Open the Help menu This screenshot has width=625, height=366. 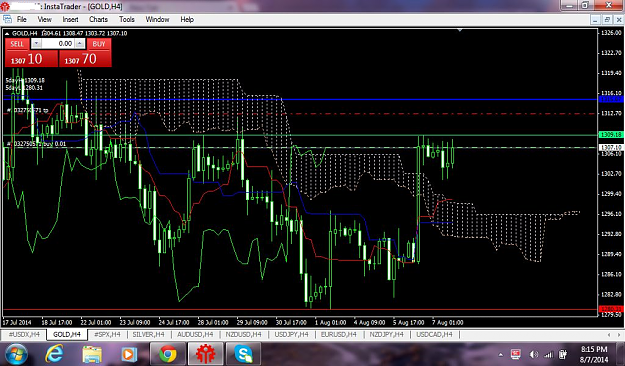(187, 20)
